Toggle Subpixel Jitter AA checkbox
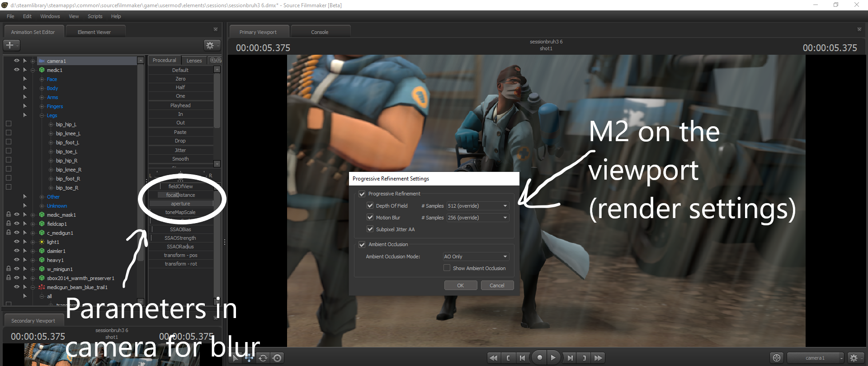This screenshot has height=366, width=868. [370, 229]
